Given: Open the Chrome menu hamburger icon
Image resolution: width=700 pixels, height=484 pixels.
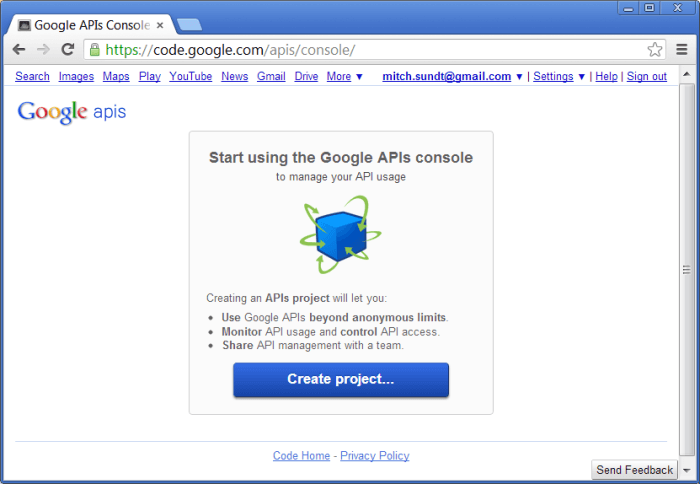Looking at the screenshot, I should [681, 50].
